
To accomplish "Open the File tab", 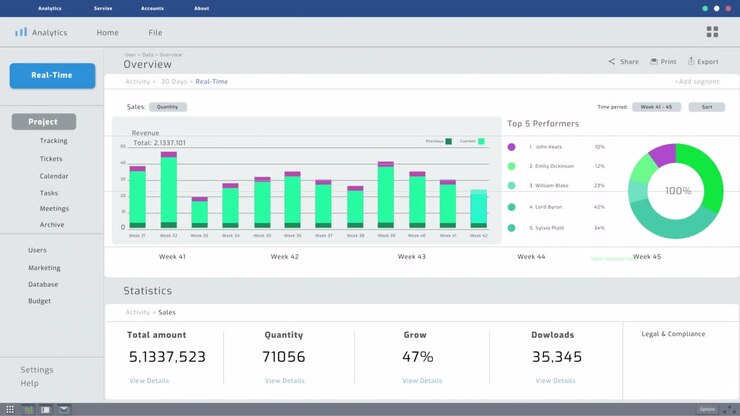I will pyautogui.click(x=155, y=33).
